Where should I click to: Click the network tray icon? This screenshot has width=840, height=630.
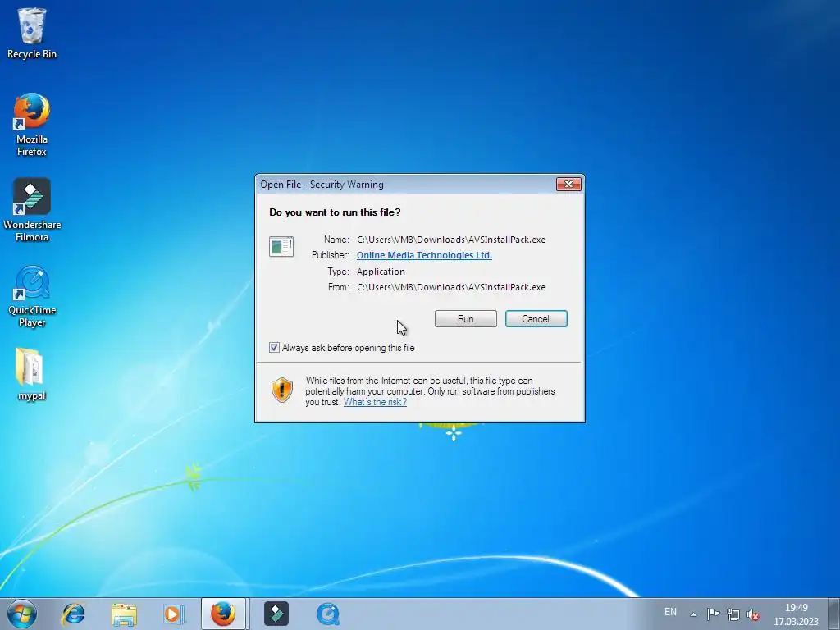pos(733,614)
